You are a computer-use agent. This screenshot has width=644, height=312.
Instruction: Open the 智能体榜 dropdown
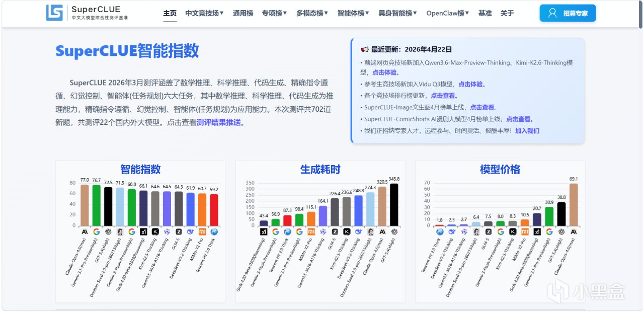tap(353, 13)
